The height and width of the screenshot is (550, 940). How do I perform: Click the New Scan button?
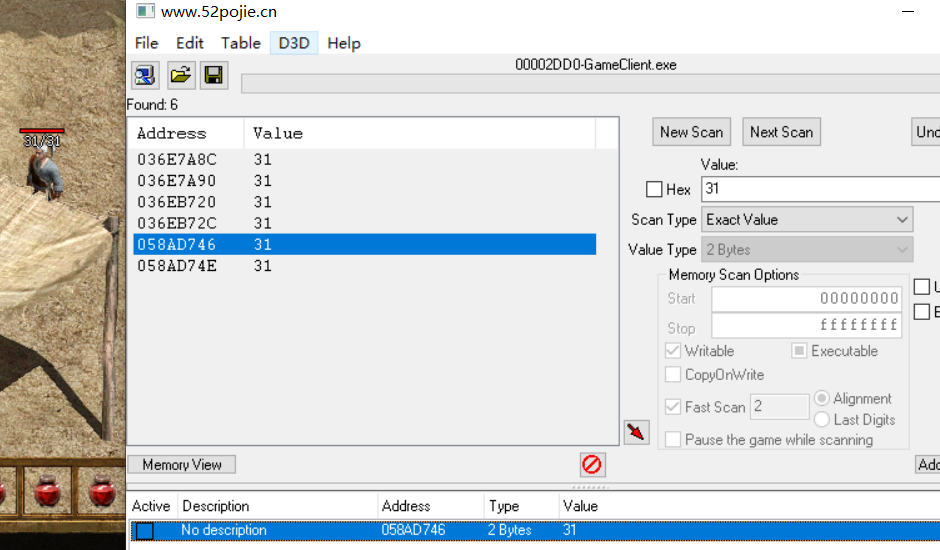tap(691, 132)
